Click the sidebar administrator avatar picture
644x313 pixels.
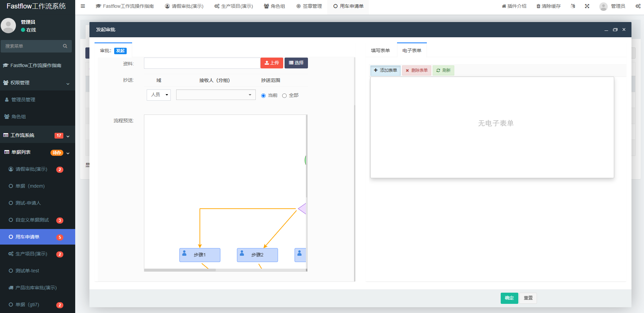[x=8, y=25]
